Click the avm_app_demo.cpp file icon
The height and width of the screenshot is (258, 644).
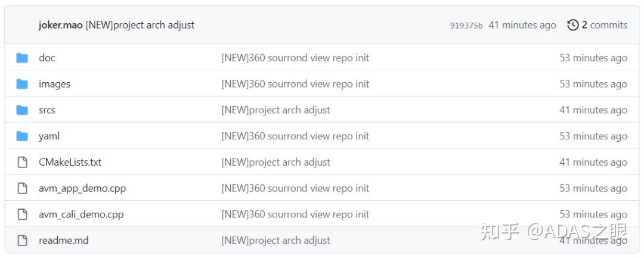coord(22,188)
